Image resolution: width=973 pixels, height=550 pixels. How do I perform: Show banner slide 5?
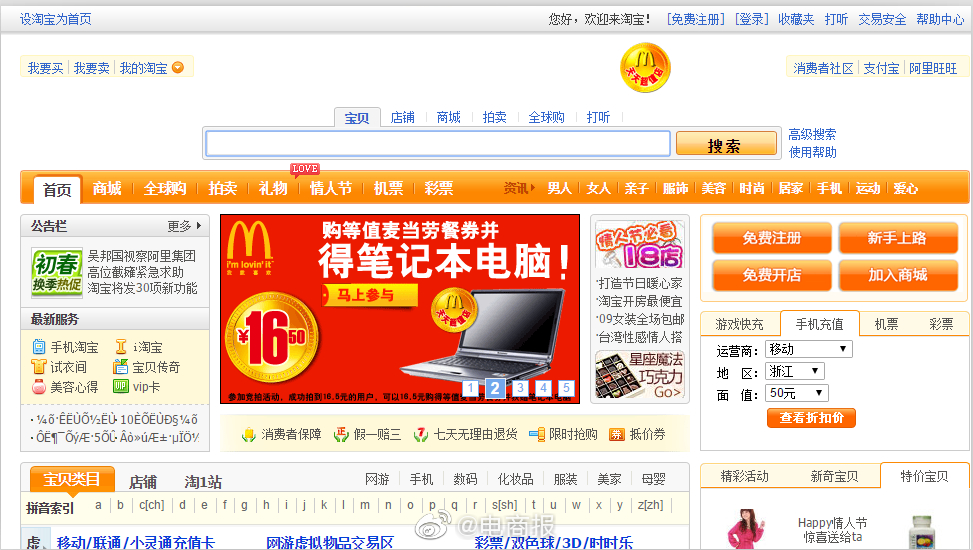point(567,388)
